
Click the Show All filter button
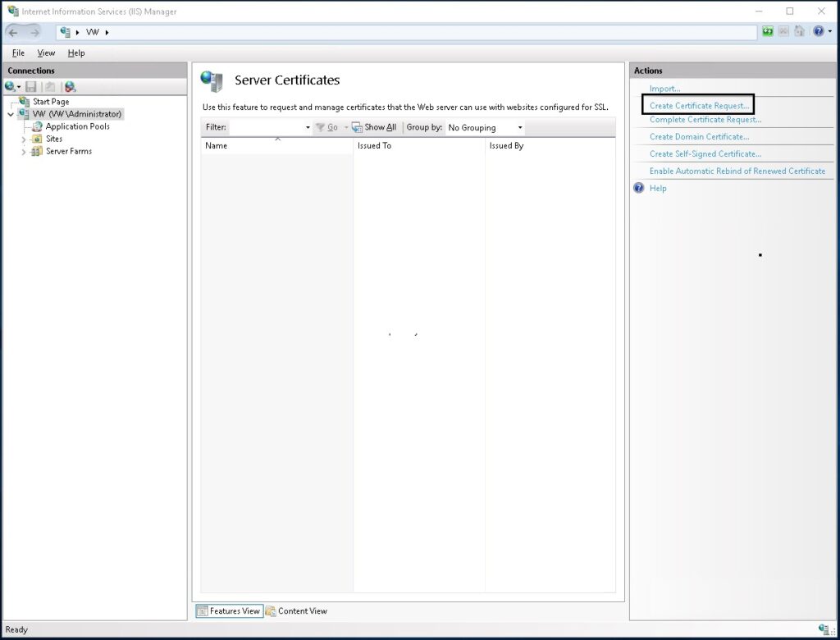(x=374, y=127)
